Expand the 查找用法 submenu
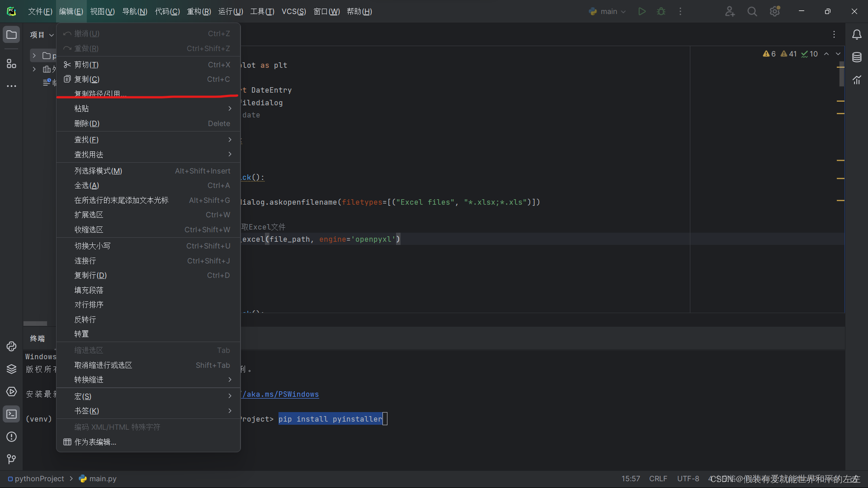This screenshot has width=868, height=488. 148,155
